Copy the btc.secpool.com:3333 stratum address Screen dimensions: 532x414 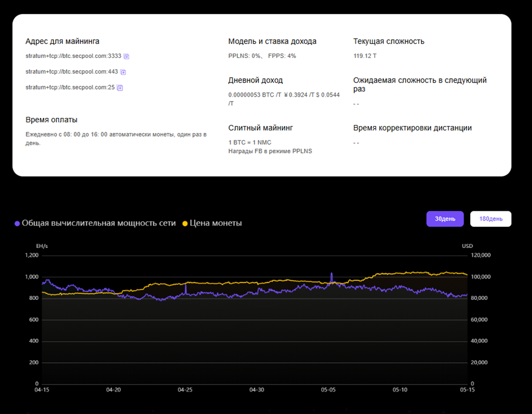(x=126, y=57)
